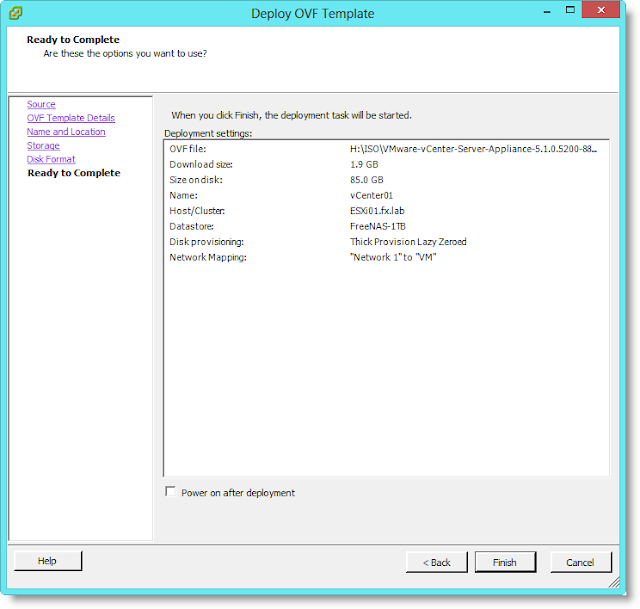Minimize the Deploy OVF Template window
Screen dimensions: 640x609
coord(547,11)
